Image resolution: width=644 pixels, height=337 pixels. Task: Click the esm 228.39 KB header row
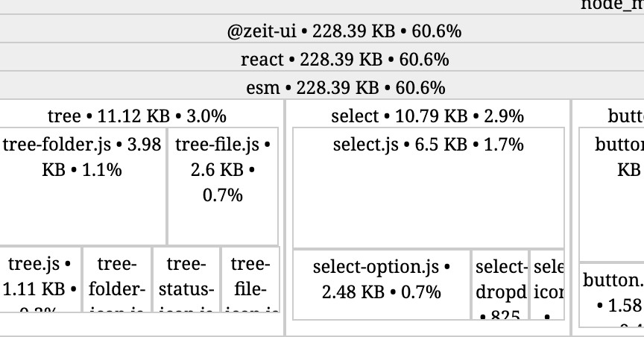(344, 87)
